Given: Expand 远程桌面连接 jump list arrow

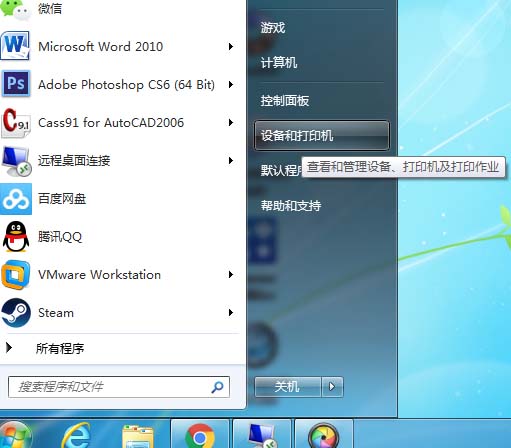Looking at the screenshot, I should click(x=231, y=160).
